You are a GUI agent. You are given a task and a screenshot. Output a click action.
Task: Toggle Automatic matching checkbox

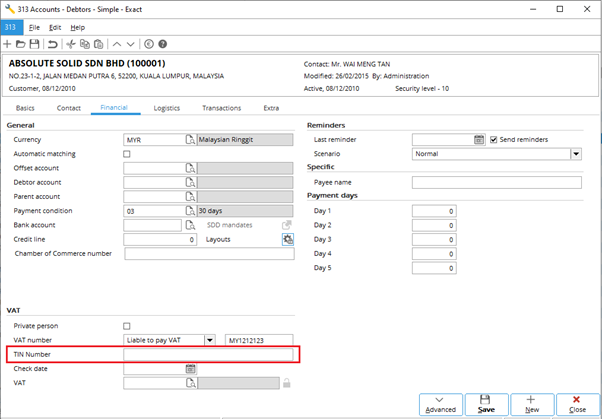click(x=127, y=154)
